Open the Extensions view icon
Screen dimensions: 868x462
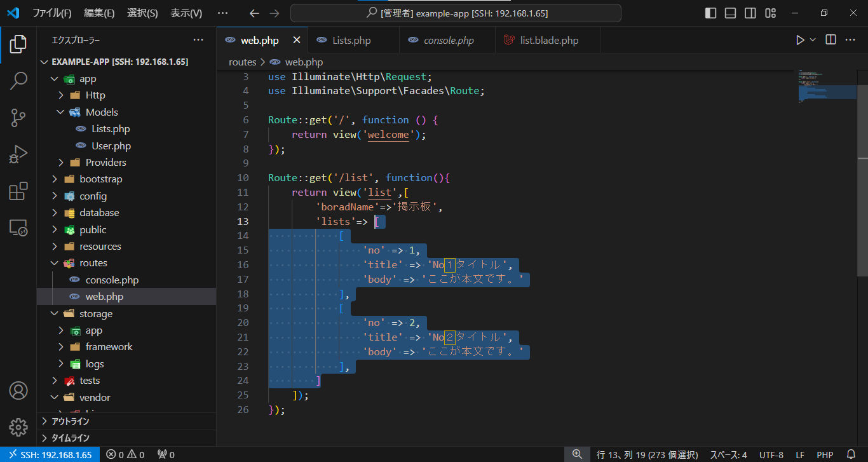tap(18, 191)
